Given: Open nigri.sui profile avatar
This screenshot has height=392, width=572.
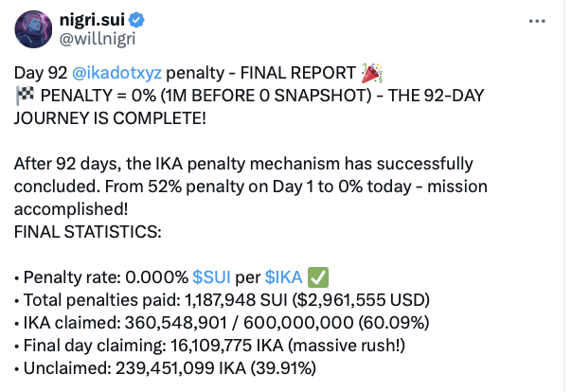Looking at the screenshot, I should click(x=33, y=29).
